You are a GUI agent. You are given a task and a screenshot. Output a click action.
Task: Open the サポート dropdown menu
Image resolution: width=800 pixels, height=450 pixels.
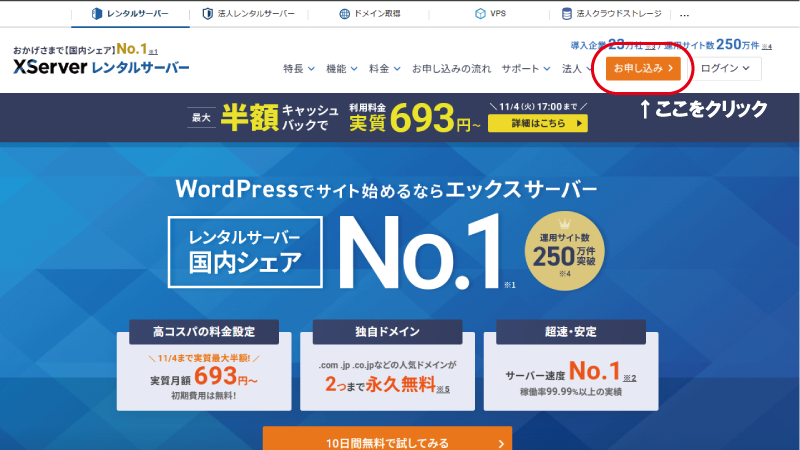pos(525,69)
